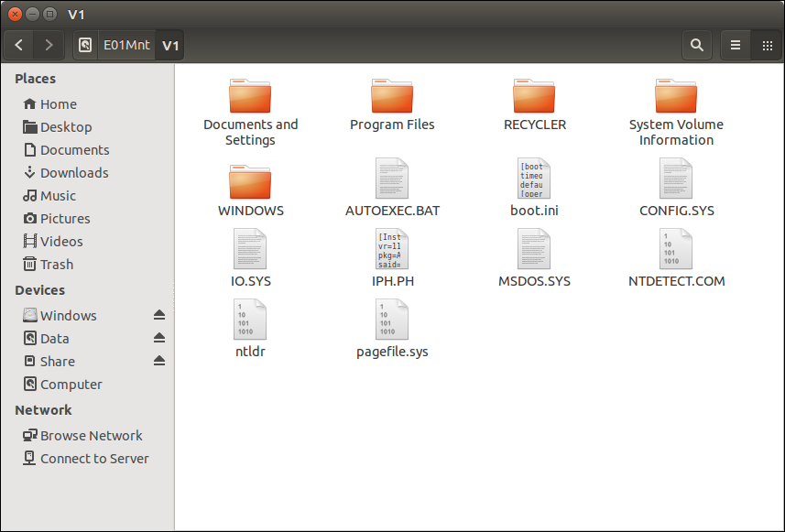The height and width of the screenshot is (532, 785).
Task: Switch to grid view with dots icon
Action: (767, 45)
